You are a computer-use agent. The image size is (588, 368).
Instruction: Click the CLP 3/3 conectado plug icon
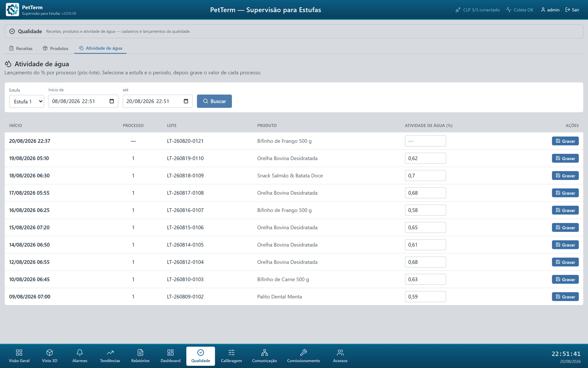458,10
